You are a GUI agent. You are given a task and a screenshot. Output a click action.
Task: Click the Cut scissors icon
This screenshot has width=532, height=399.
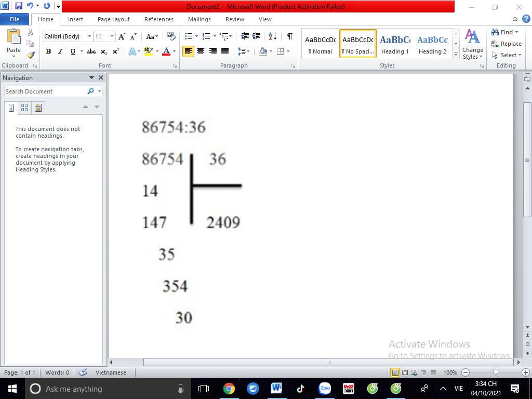coord(30,33)
